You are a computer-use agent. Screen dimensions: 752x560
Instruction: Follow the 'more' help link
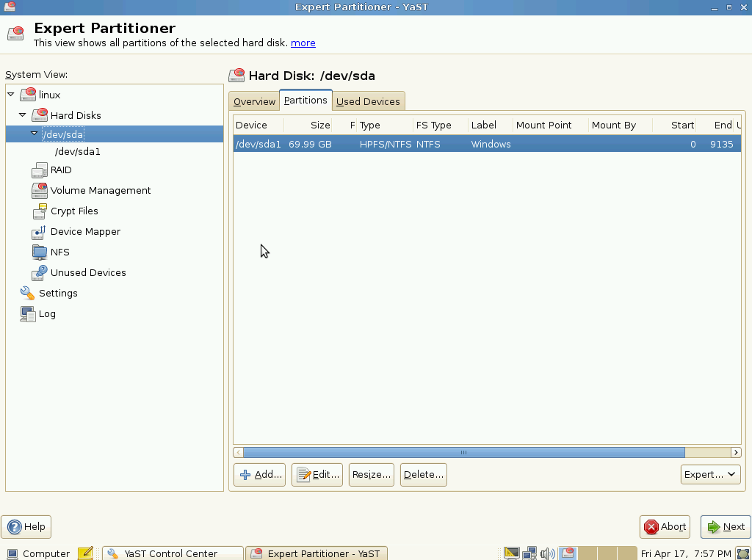[x=303, y=43]
